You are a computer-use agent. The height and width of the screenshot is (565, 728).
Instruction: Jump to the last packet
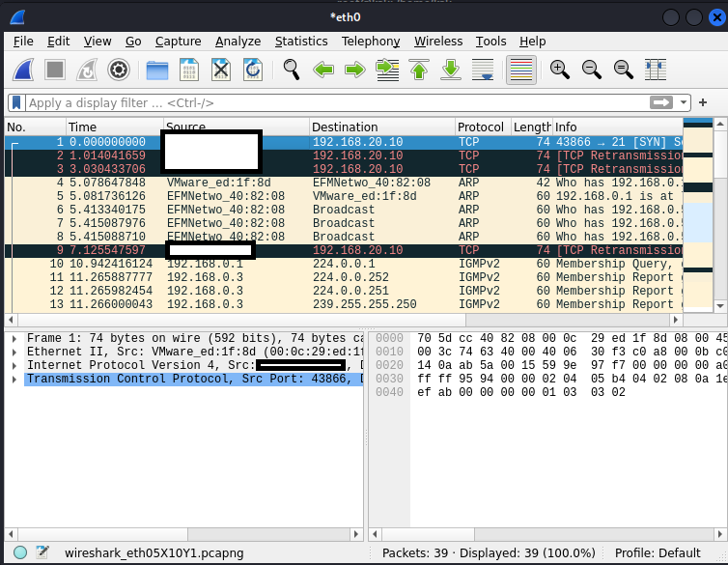point(451,71)
